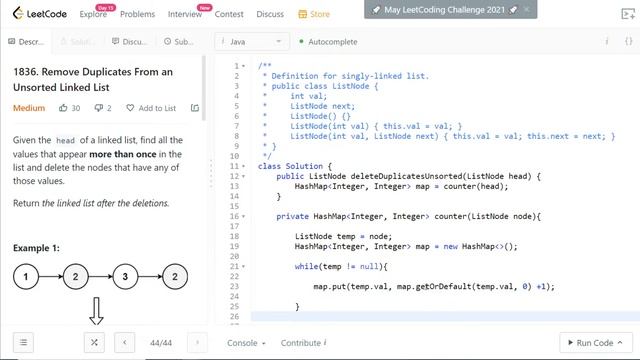Click node 3 in the example diagram
The image size is (640, 360).
click(125, 277)
